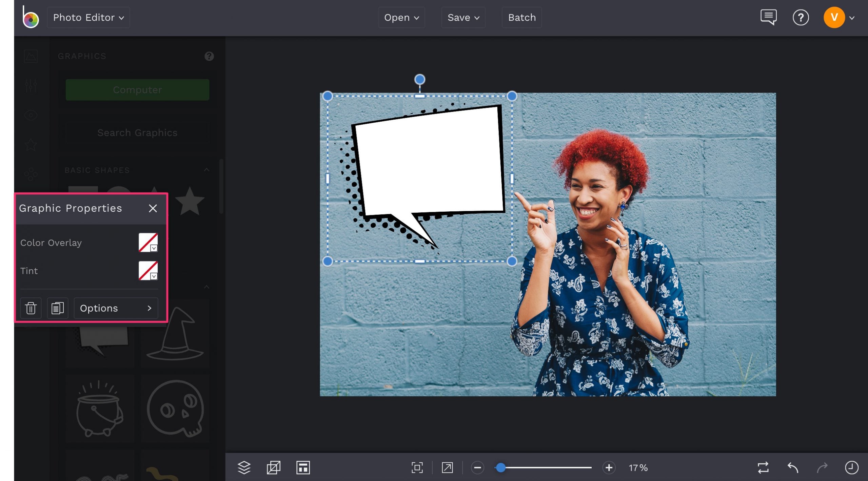The image size is (868, 481).
Task: Open the Tint color swatch
Action: (x=148, y=271)
